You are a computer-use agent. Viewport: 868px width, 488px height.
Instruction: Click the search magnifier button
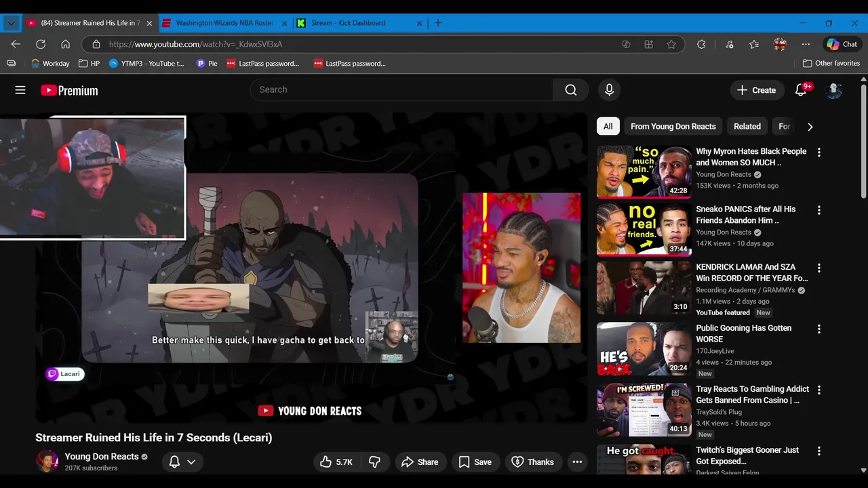coord(571,90)
